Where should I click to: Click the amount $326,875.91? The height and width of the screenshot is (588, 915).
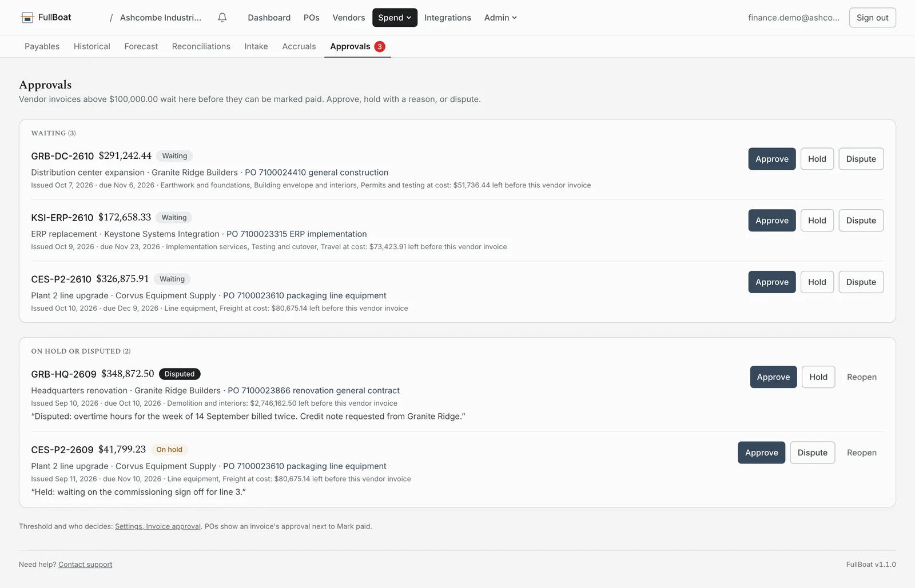click(x=122, y=279)
